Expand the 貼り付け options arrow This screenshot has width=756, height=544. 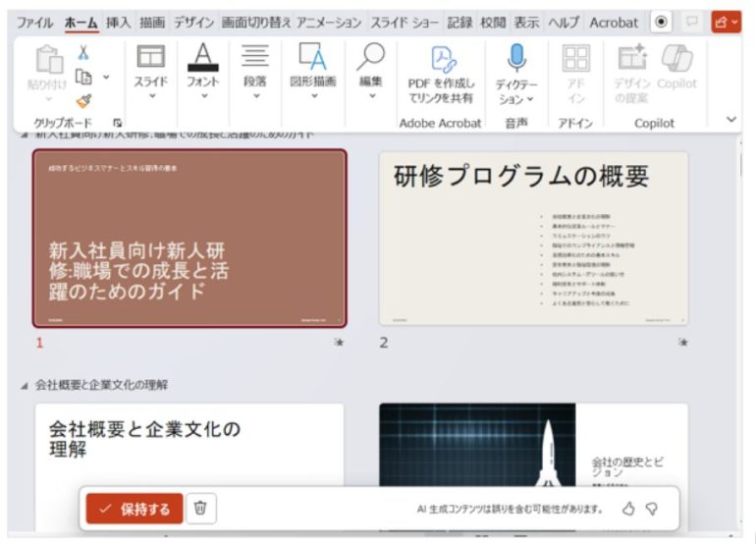point(48,99)
